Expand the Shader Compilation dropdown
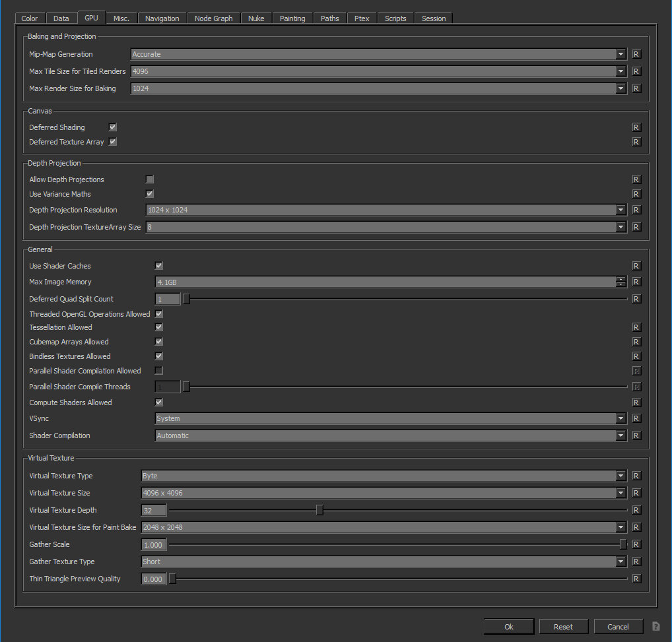 coord(390,435)
